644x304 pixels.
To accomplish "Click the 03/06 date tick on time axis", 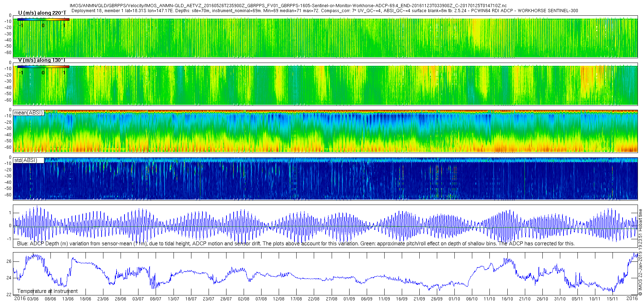I will click(33, 299).
